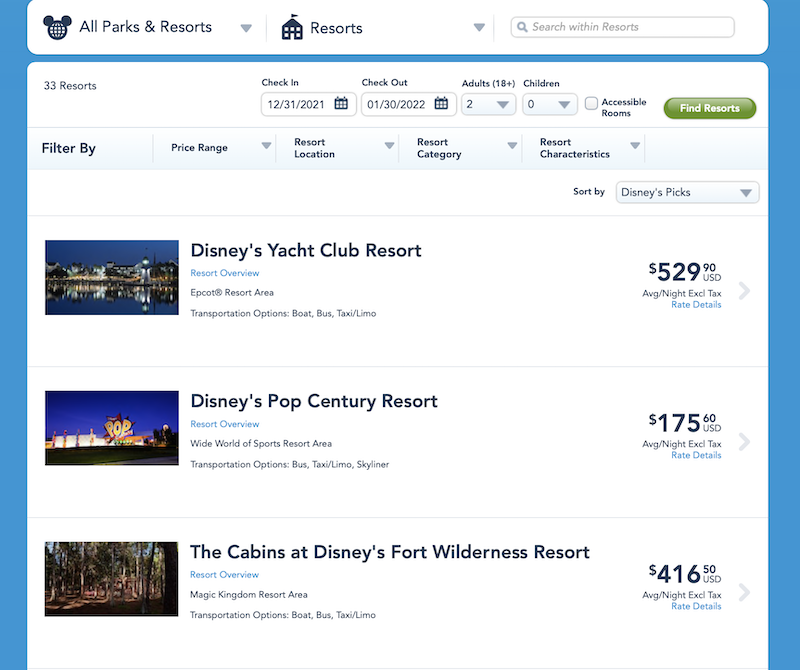
Task: Enable the Accessible Rooms checkbox
Action: (592, 103)
